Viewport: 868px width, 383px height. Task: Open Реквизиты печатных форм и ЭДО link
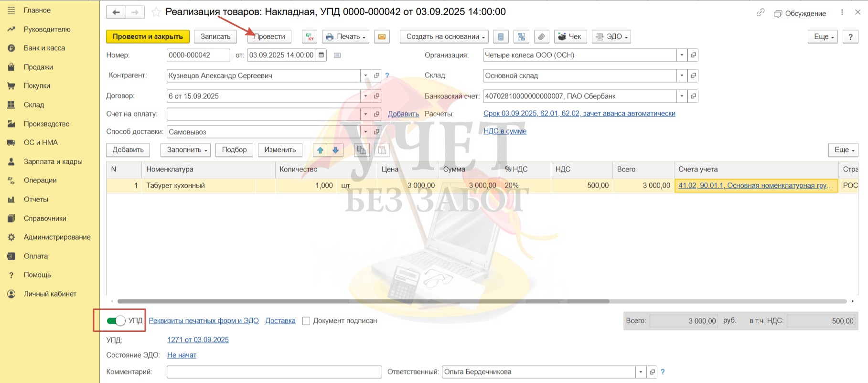204,320
